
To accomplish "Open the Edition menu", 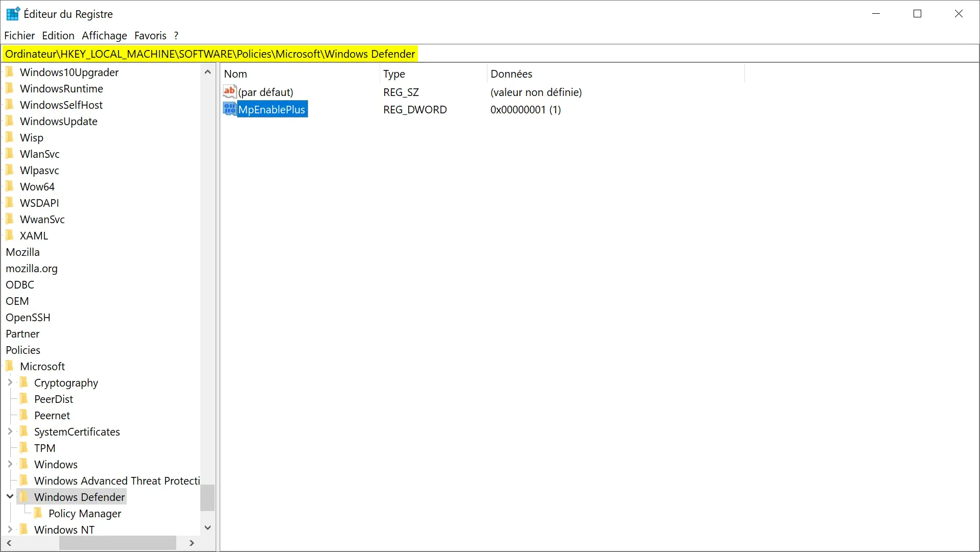I will tap(58, 36).
